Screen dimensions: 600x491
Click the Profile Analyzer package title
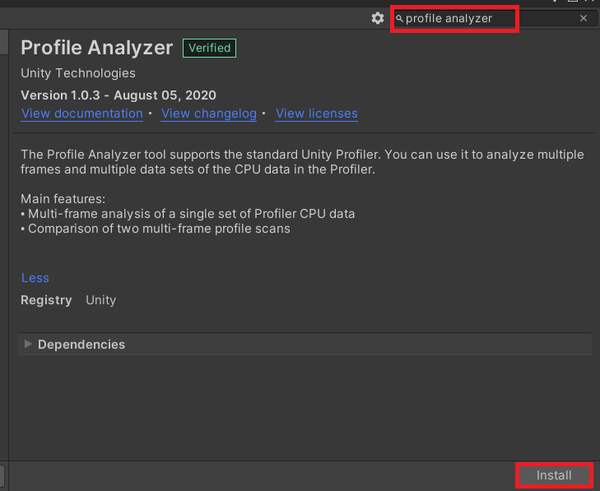click(x=96, y=47)
